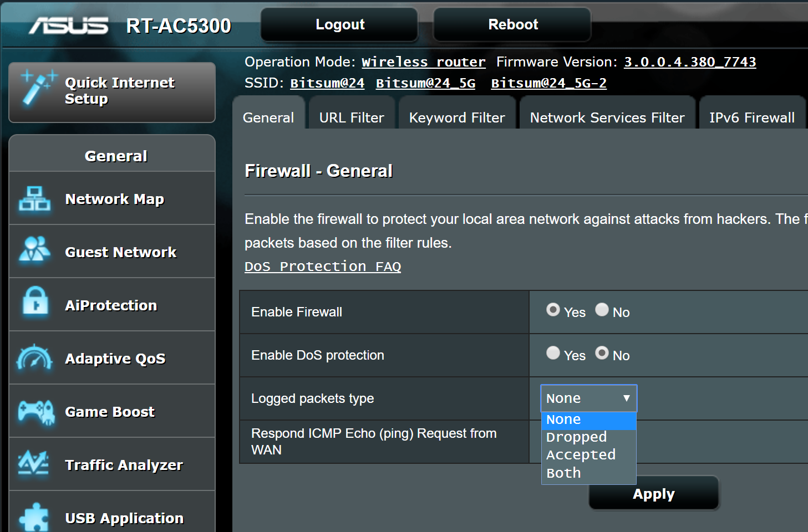Open Network Map from the sidebar
808x532 pixels.
(x=112, y=198)
